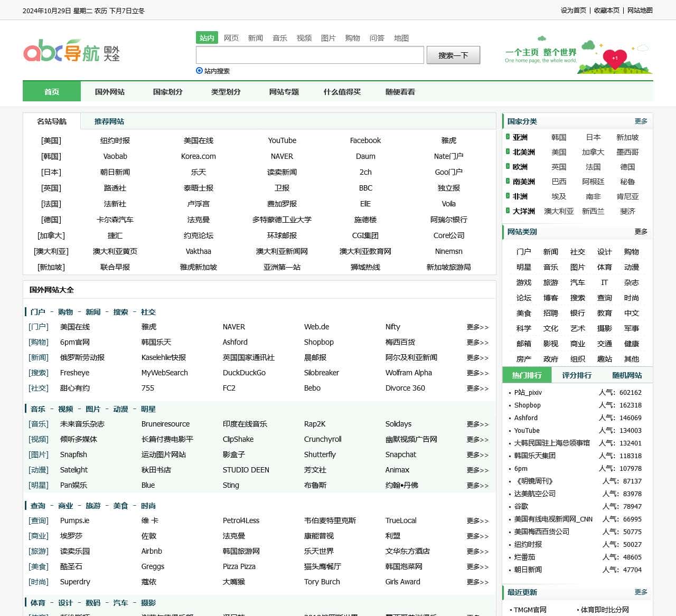Click green icon beside 非洲
The height and width of the screenshot is (616, 676).
(x=508, y=196)
